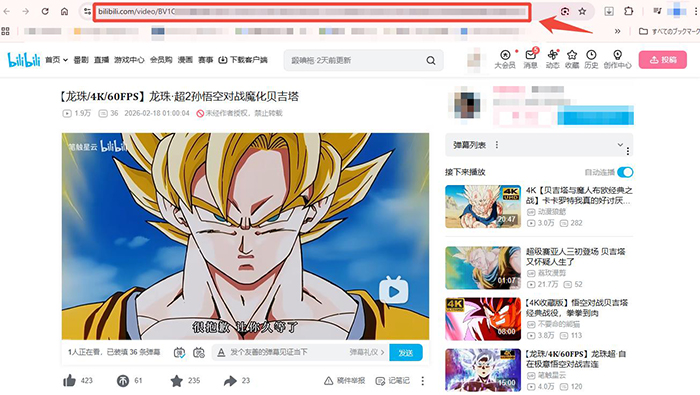Open the 会员购 nav item
The image size is (700, 395).
click(x=161, y=60)
